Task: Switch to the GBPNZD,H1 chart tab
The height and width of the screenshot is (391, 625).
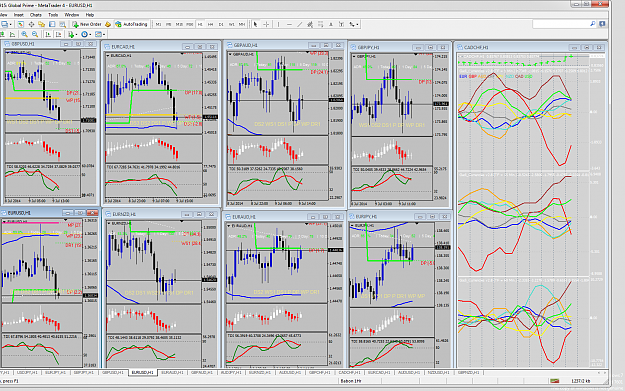Action: pyautogui.click(x=468, y=372)
